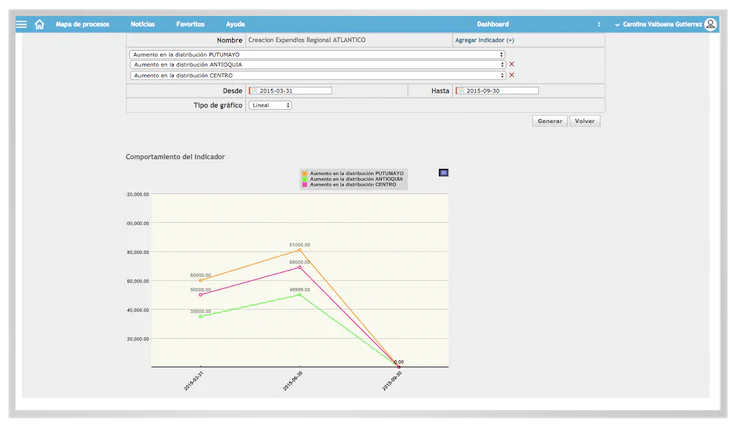Screen dimensions: 736x427
Task: Click the pink CENTRO legend swatch
Action: point(305,185)
